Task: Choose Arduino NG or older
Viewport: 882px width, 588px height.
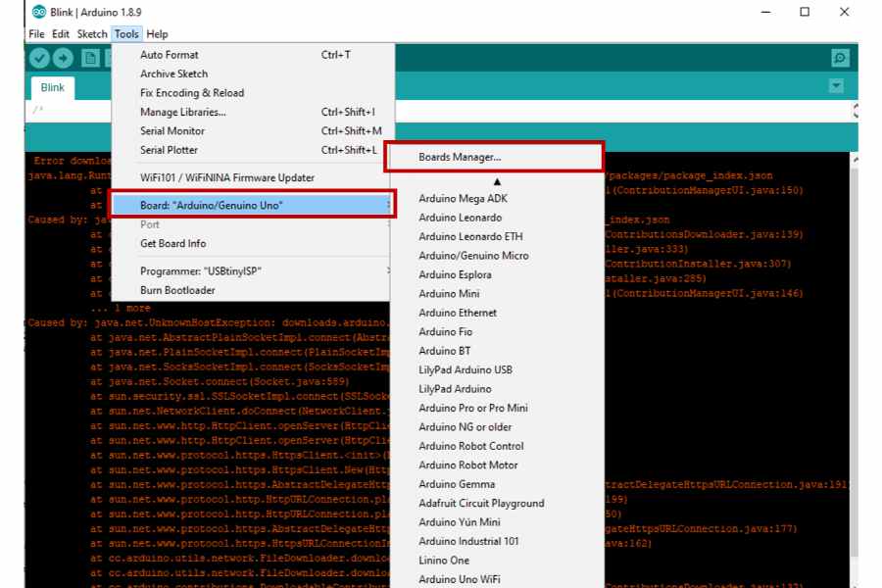Action: [x=497, y=427]
